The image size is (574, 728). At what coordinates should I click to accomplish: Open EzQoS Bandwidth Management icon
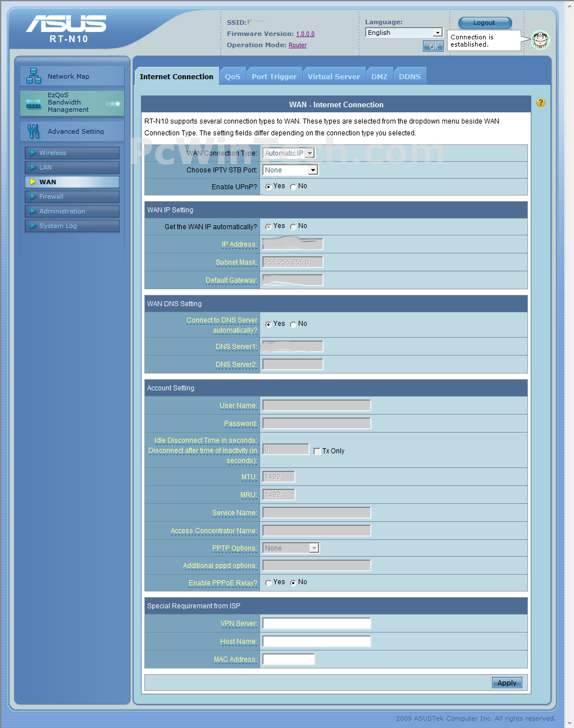34,103
